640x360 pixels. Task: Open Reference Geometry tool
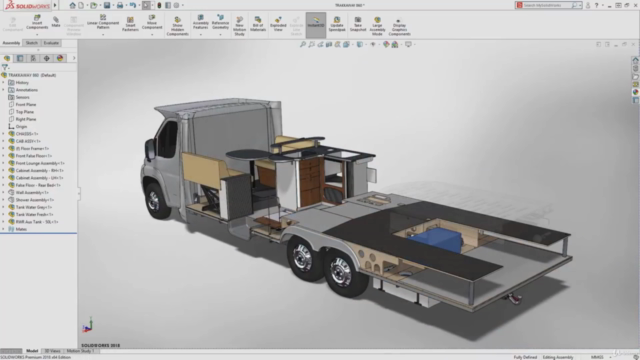click(220, 22)
